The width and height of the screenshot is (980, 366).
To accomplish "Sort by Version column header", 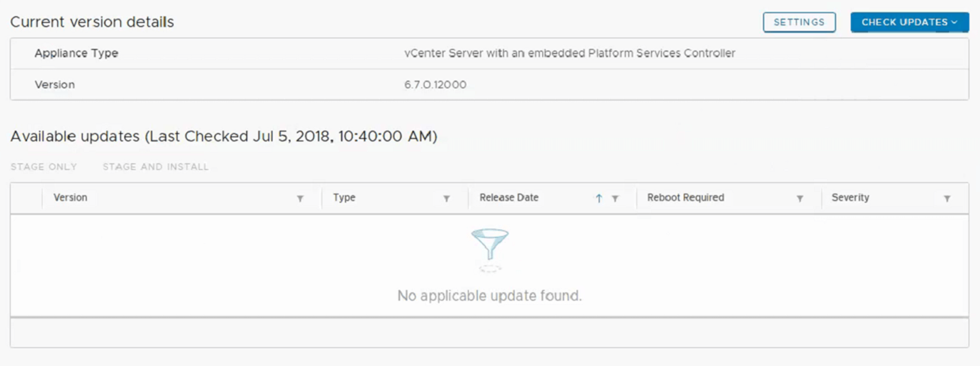I will click(x=70, y=197).
